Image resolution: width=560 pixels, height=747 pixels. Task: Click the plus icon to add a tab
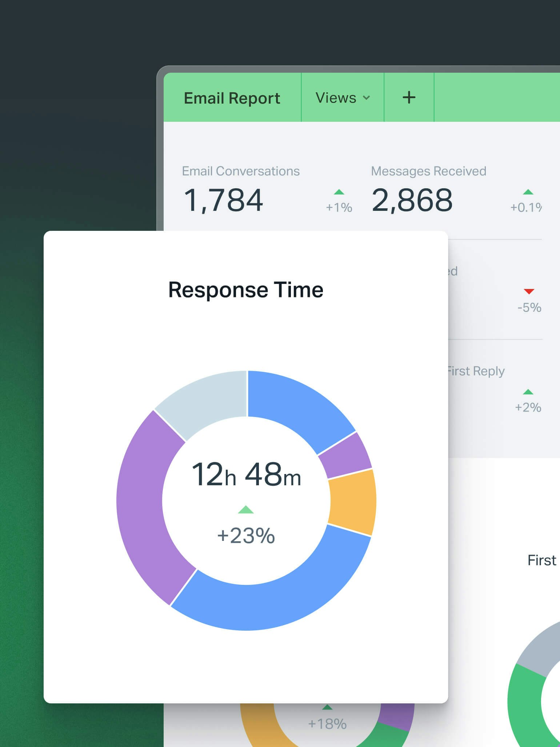[x=409, y=97]
